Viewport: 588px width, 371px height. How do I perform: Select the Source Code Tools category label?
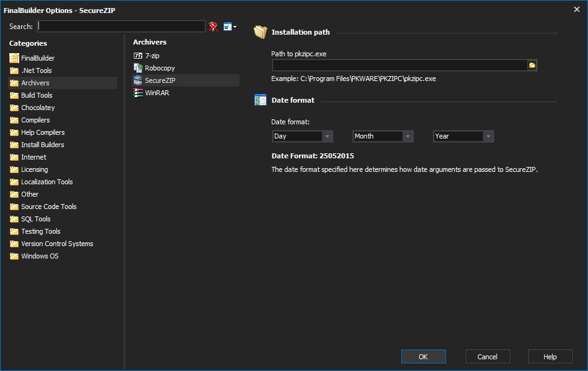point(49,207)
